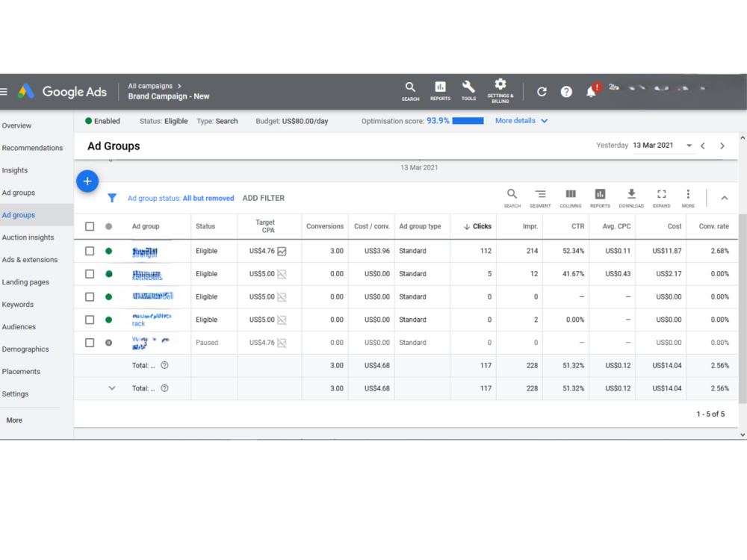Search the table using the table search icon

pyautogui.click(x=512, y=198)
